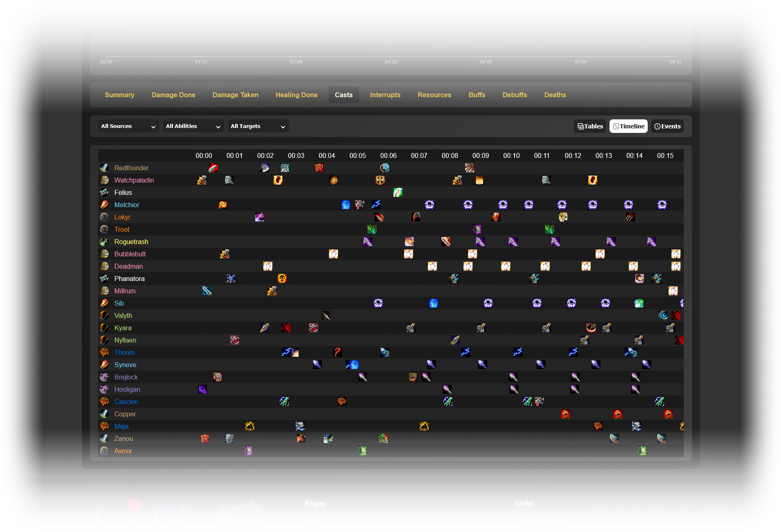Image resolution: width=781 pixels, height=532 pixels.
Task: Click Deadman's first white cast icon
Action: click(268, 266)
